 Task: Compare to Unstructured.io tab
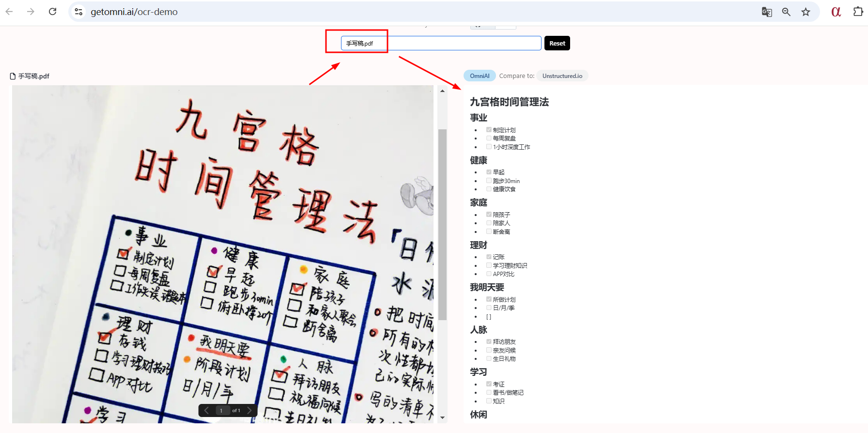(562, 76)
